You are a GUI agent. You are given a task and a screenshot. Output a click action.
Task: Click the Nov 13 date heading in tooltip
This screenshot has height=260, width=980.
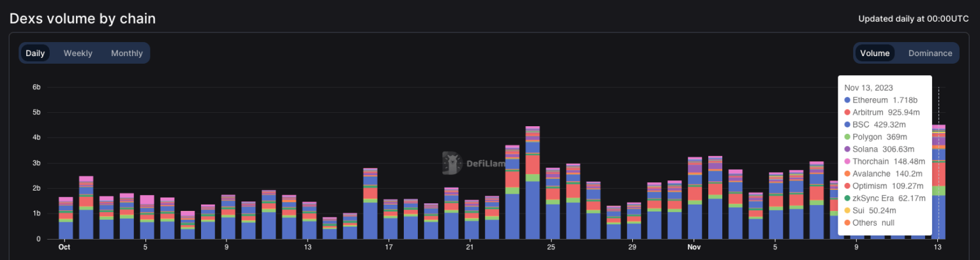click(868, 87)
